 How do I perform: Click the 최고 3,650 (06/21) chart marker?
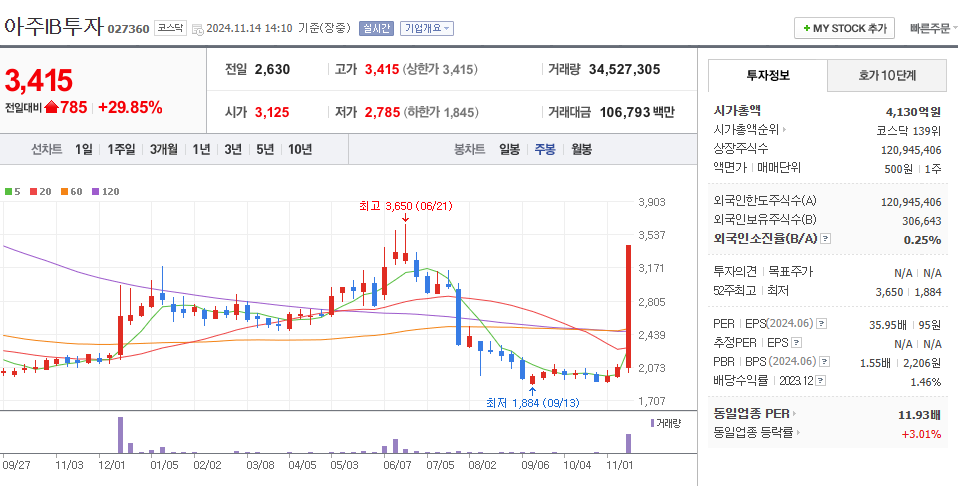[406, 207]
